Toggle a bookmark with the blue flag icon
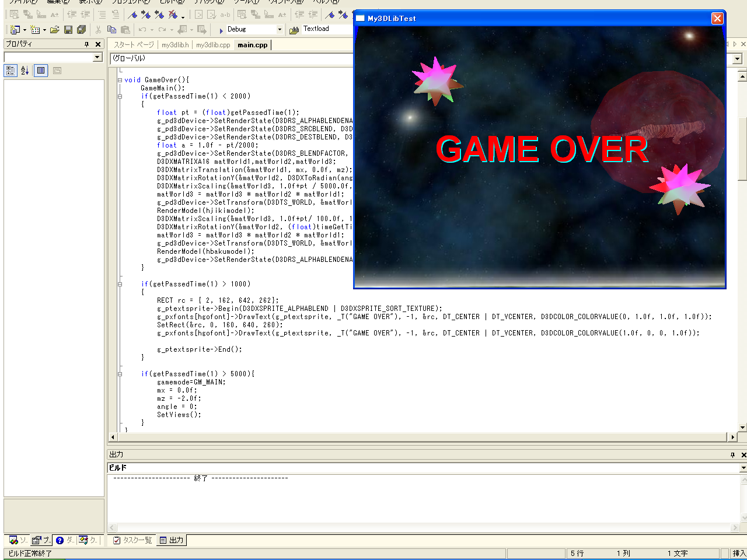This screenshot has height=560, width=747. [132, 15]
